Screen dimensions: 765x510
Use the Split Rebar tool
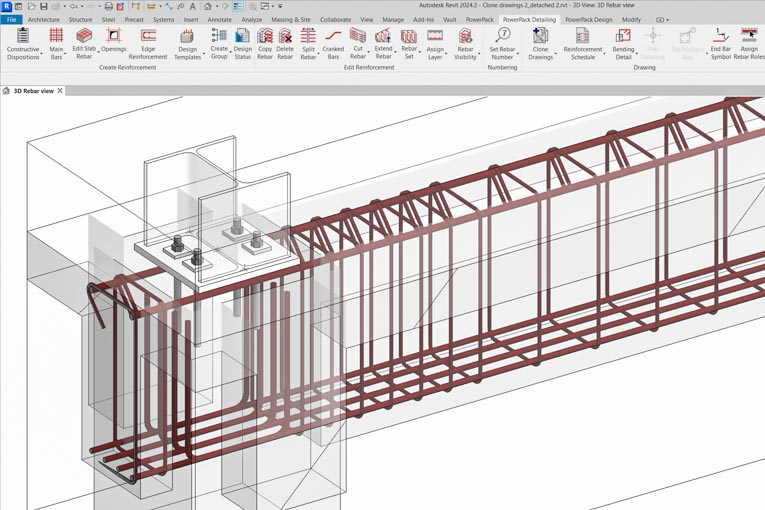pyautogui.click(x=308, y=44)
